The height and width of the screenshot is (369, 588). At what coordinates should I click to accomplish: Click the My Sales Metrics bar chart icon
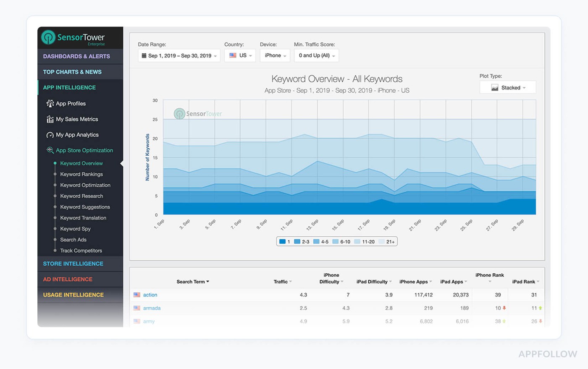[50, 119]
